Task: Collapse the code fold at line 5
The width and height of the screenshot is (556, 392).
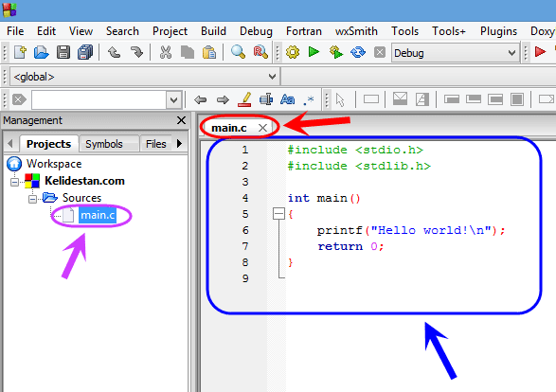Action: (278, 214)
